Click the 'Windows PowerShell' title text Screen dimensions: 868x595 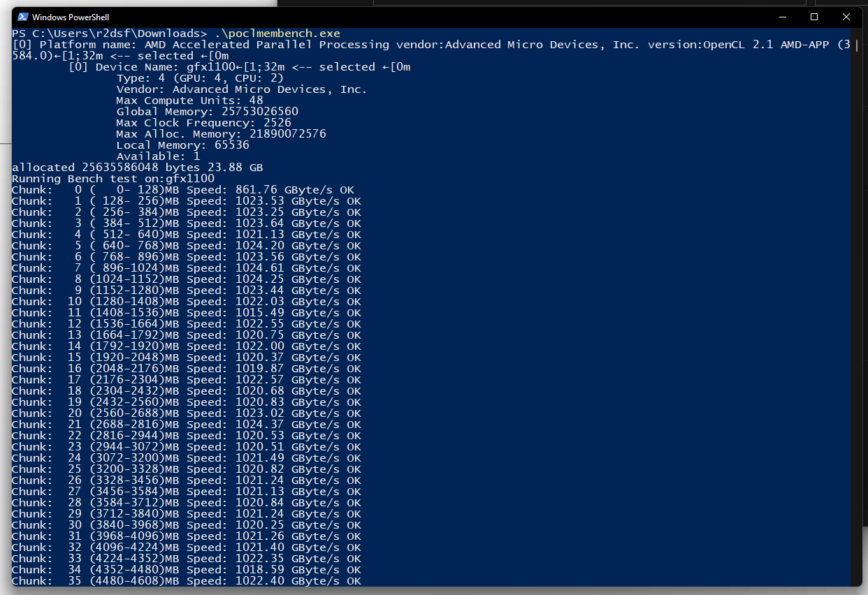(71, 17)
